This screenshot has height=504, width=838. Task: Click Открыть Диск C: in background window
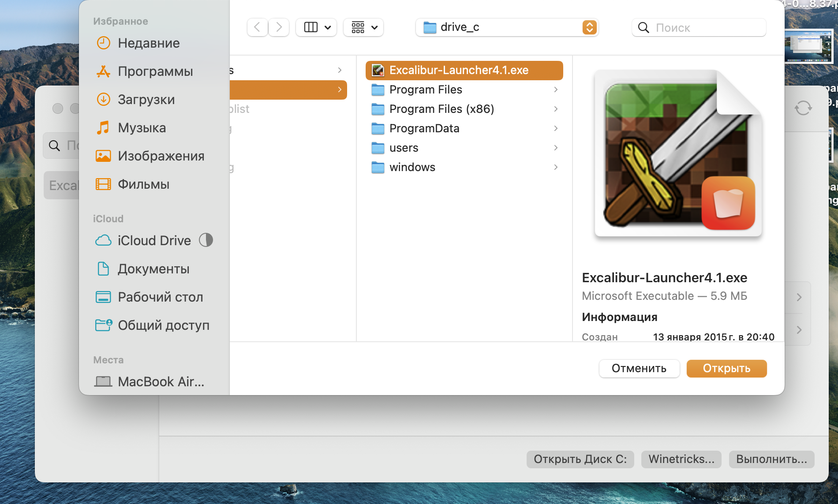(580, 459)
